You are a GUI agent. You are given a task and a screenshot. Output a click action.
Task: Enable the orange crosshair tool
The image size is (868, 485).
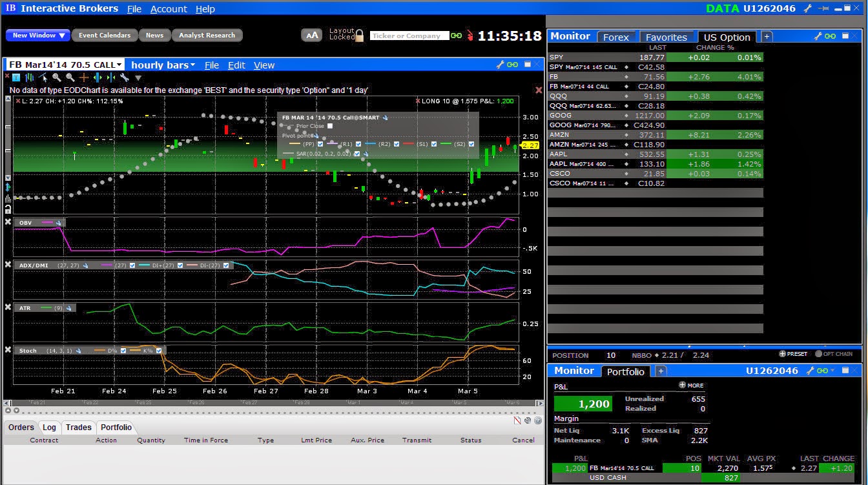[x=84, y=77]
